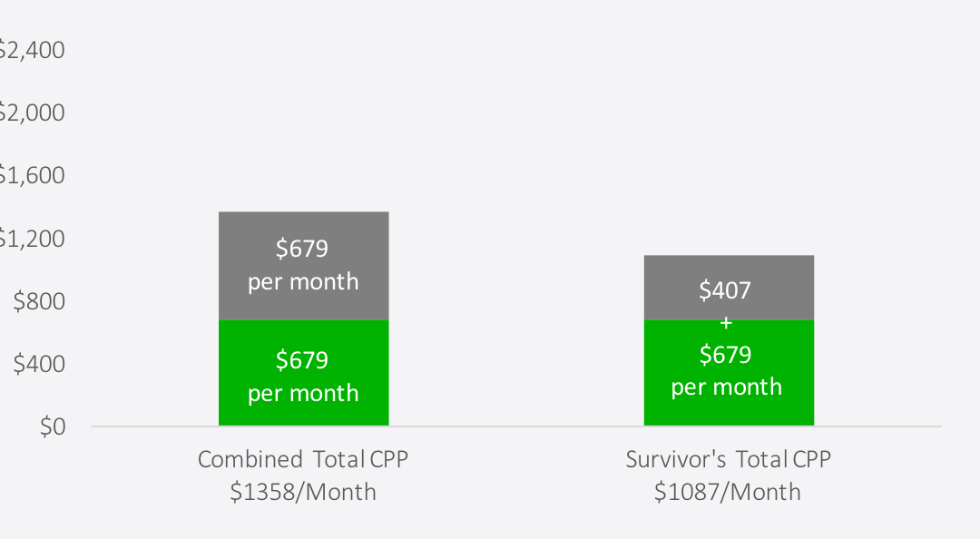Viewport: 980px width, 539px height.
Task: Click the $400 y-axis label
Action: pyautogui.click(x=39, y=364)
